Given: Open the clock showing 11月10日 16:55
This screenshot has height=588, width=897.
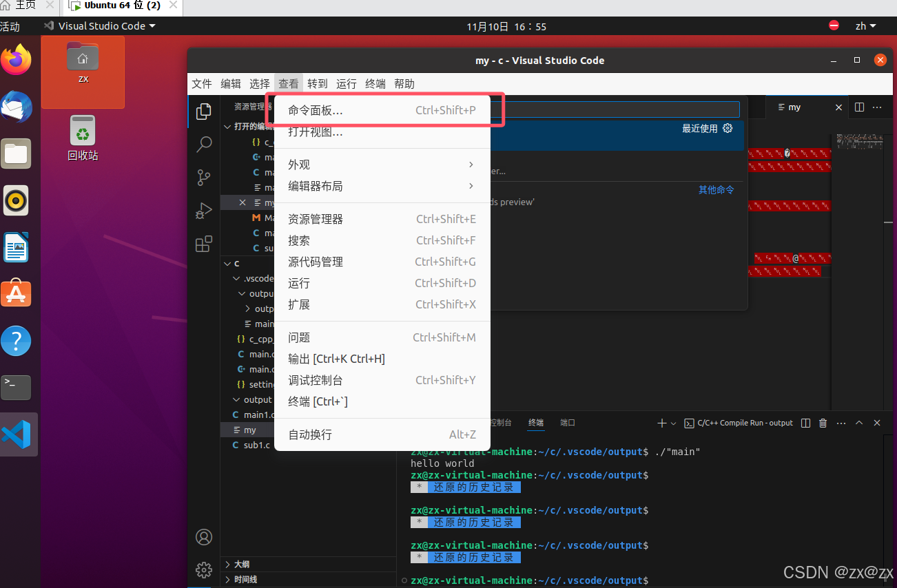Looking at the screenshot, I should [506, 26].
